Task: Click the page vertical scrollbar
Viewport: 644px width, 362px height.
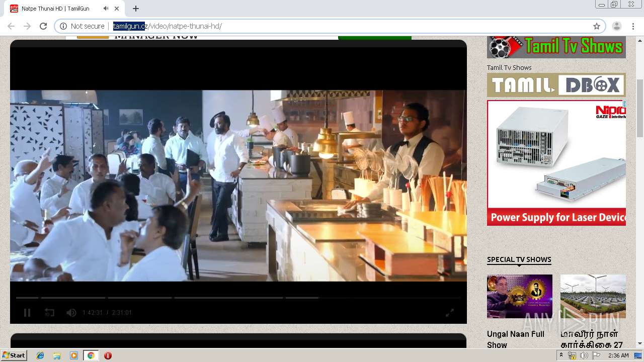Action: tap(640, 108)
